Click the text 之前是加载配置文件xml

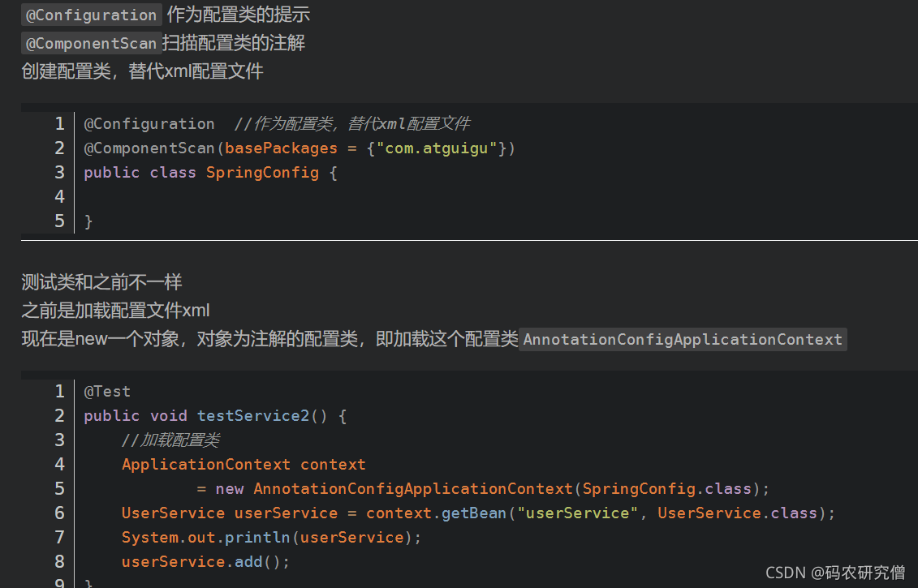tap(115, 311)
